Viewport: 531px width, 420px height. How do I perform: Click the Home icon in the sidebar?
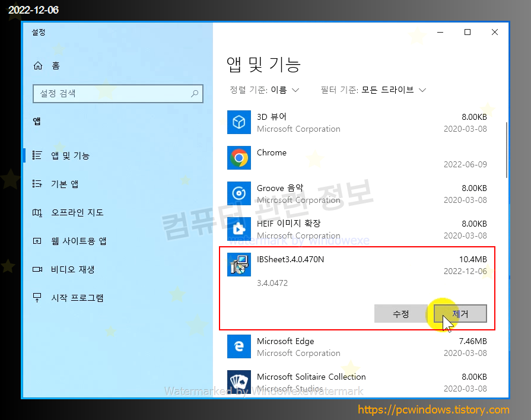click(x=38, y=65)
